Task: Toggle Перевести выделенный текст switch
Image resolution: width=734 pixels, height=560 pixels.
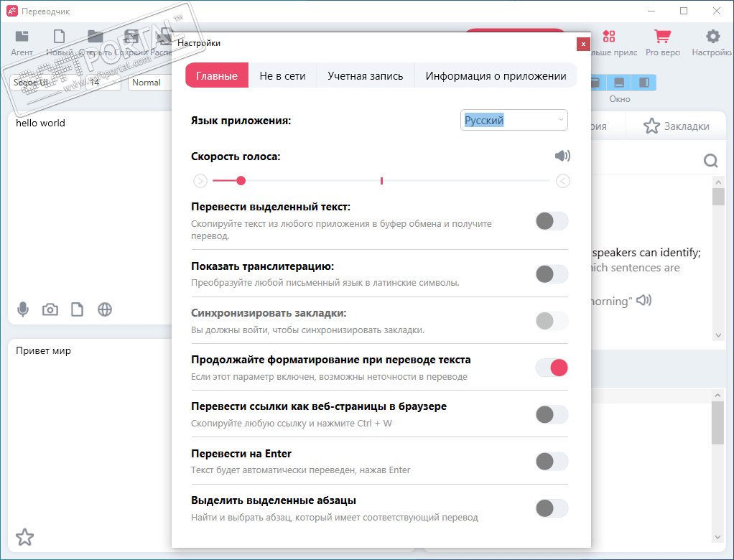Action: [x=552, y=221]
